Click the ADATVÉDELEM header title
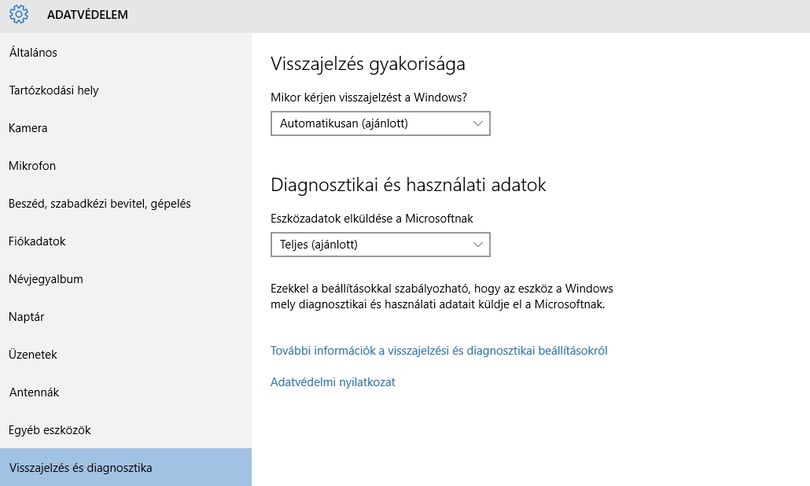Image resolution: width=810 pixels, height=486 pixels. [87, 14]
